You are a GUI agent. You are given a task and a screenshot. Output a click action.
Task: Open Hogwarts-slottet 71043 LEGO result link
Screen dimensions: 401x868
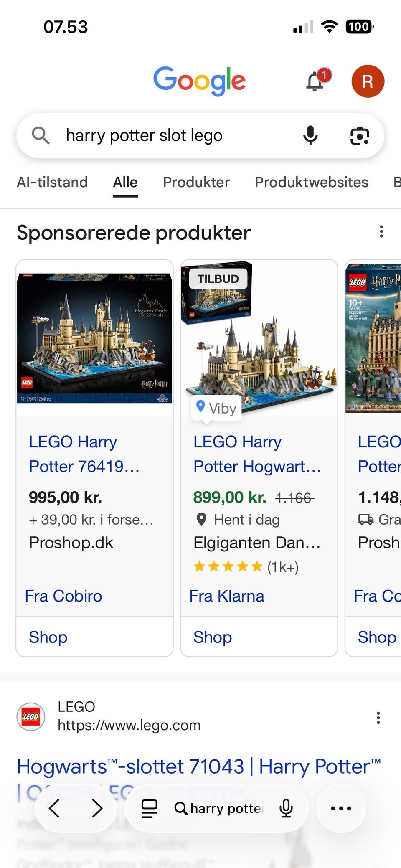[x=198, y=766]
